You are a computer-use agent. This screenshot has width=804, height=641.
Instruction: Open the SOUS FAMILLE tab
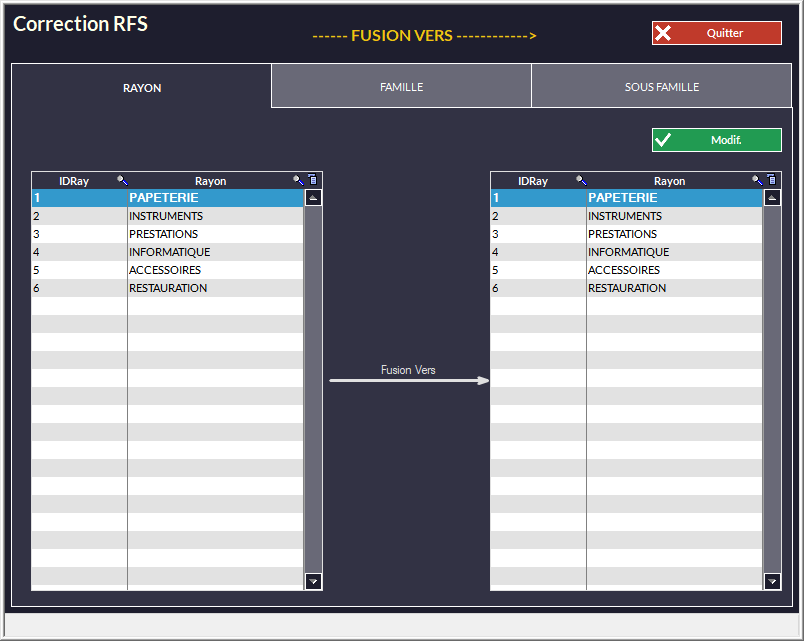pos(661,87)
